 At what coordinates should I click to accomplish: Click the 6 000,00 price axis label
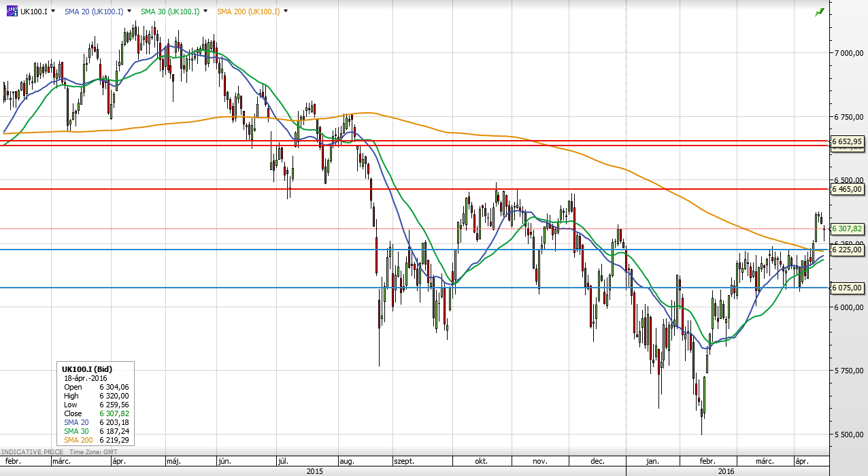(x=848, y=307)
